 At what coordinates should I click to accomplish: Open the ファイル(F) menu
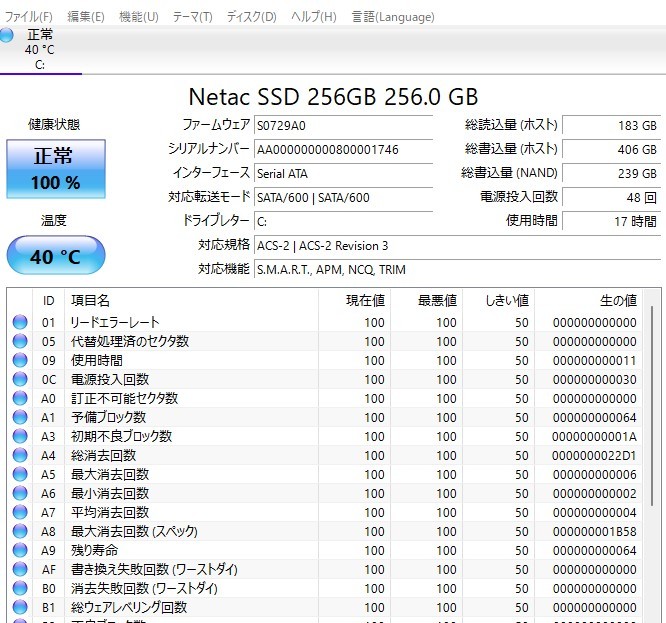pos(30,17)
